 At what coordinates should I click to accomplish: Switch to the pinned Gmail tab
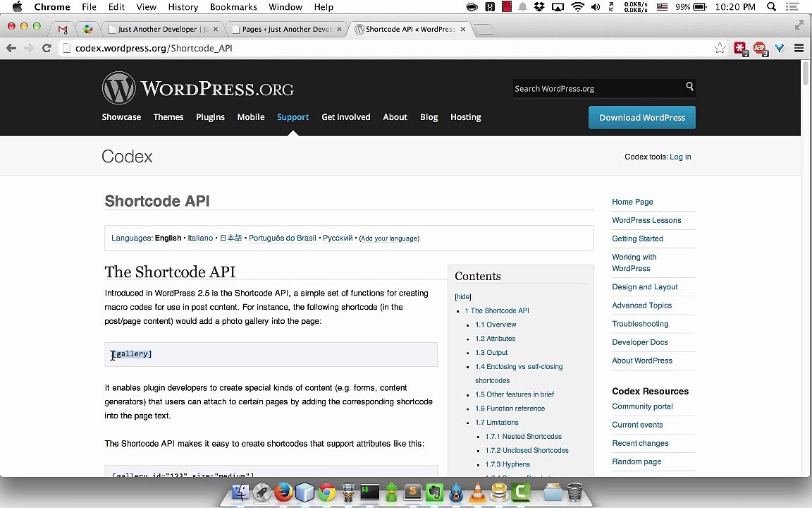click(63, 29)
